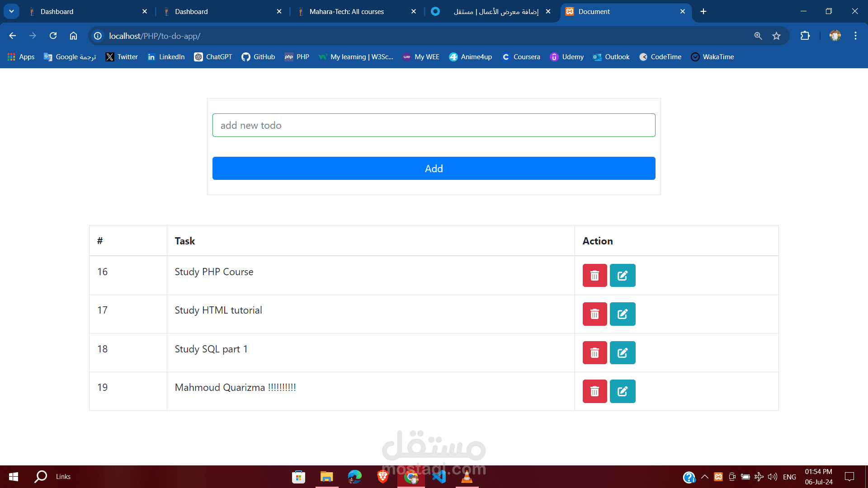This screenshot has width=868, height=488.
Task: Expand the tab search dropdown arrow
Action: point(11,11)
